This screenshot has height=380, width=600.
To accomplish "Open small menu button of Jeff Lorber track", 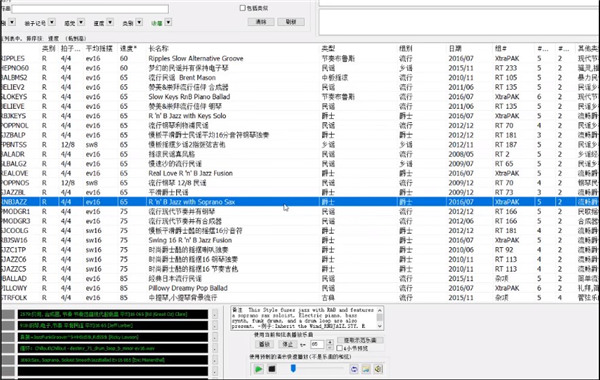I will click(x=215, y=326).
